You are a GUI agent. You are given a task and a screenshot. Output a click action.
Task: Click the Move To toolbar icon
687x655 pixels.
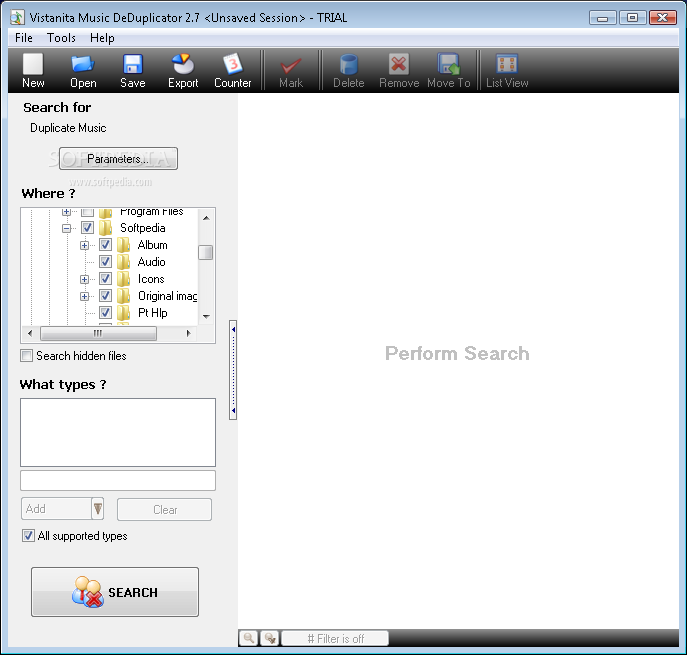[x=449, y=70]
